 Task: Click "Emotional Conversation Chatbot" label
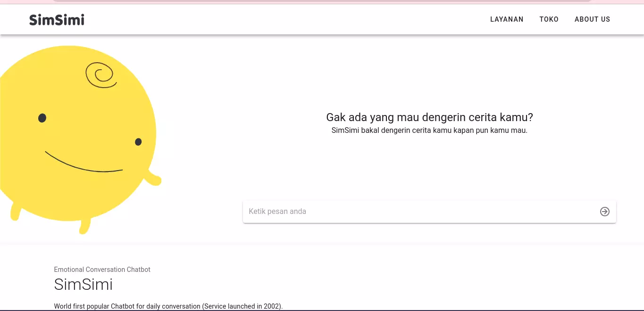coord(102,270)
